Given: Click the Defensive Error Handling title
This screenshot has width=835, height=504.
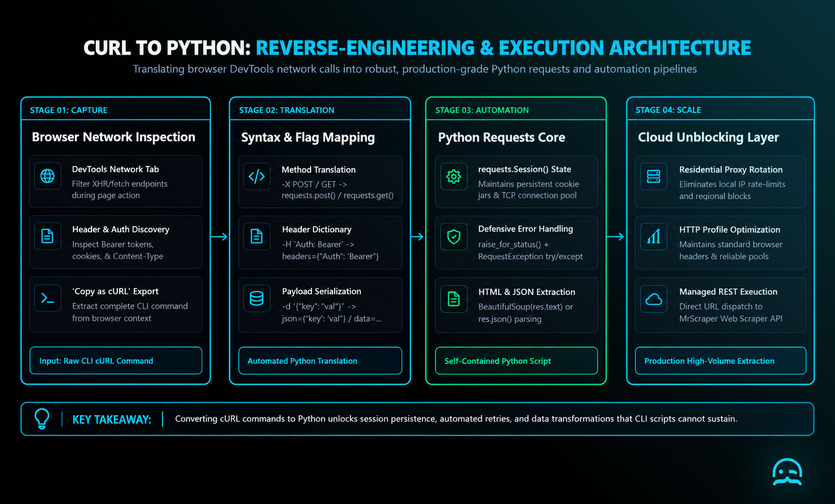Looking at the screenshot, I should (x=525, y=229).
